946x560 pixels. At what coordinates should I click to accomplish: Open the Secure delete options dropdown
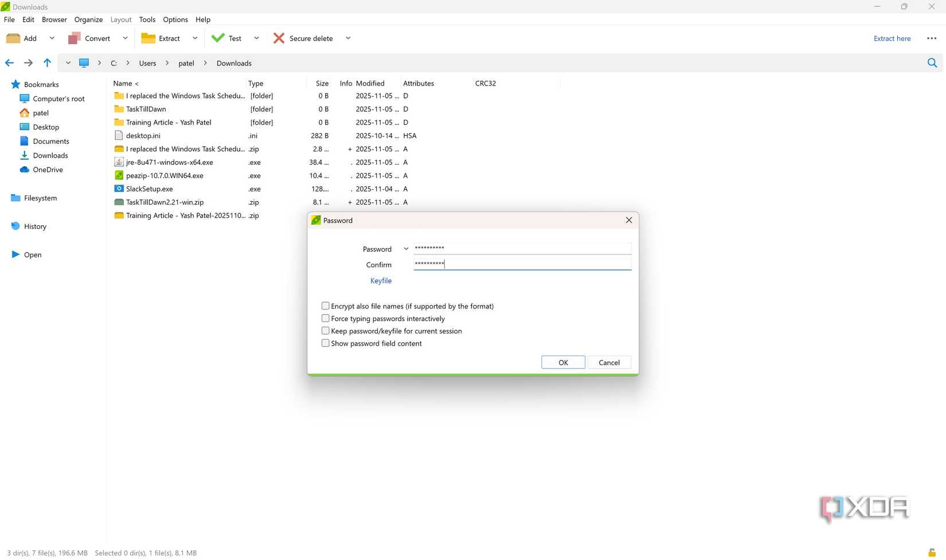(348, 38)
